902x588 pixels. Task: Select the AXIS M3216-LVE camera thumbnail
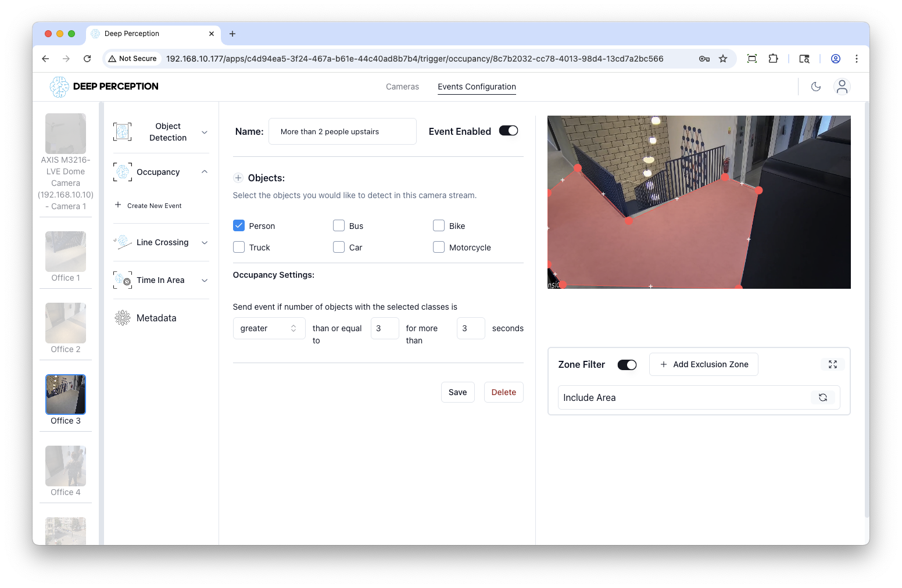[x=66, y=134]
